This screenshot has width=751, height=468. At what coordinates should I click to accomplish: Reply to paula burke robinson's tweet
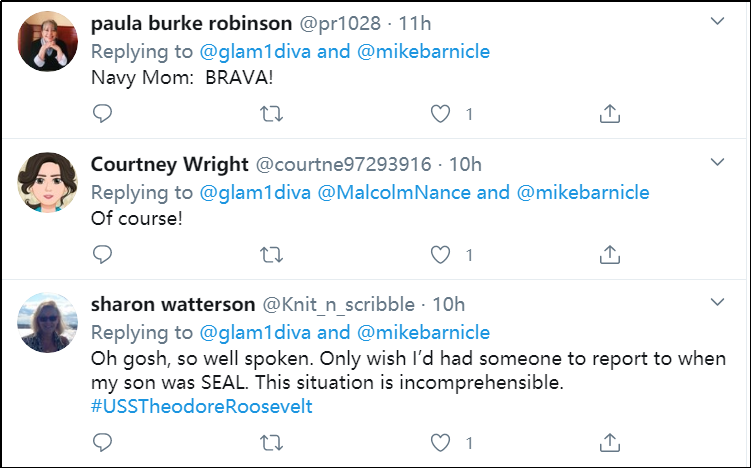click(x=102, y=114)
